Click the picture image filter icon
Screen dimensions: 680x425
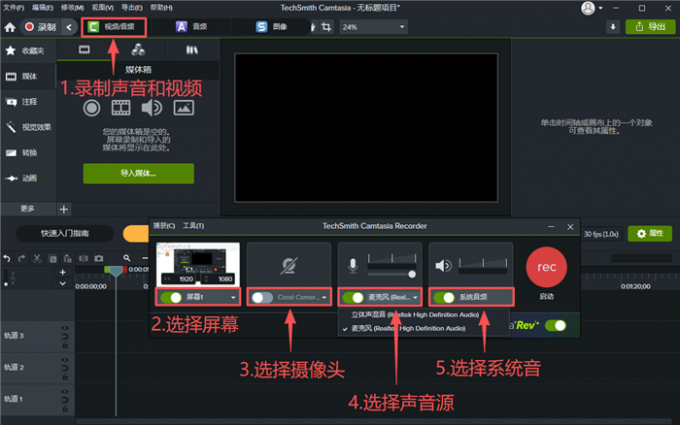tap(183, 108)
